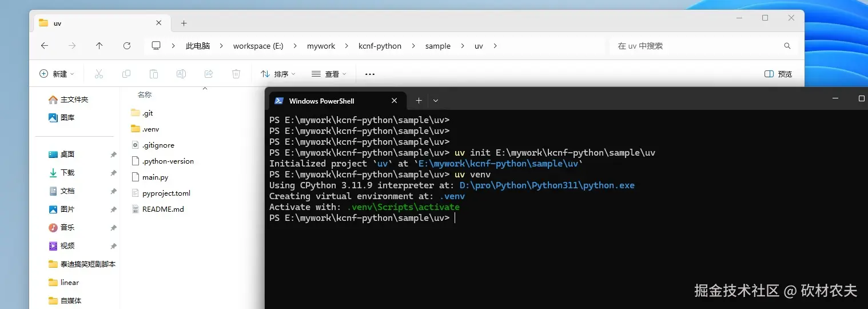
Task: Unpin 下载 using its pin icon
Action: (113, 173)
